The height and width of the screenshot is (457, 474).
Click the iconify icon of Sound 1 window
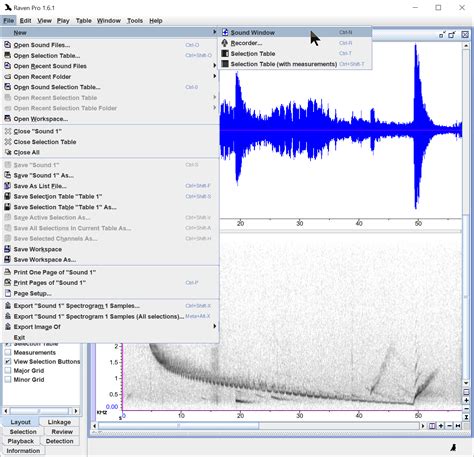click(x=442, y=35)
